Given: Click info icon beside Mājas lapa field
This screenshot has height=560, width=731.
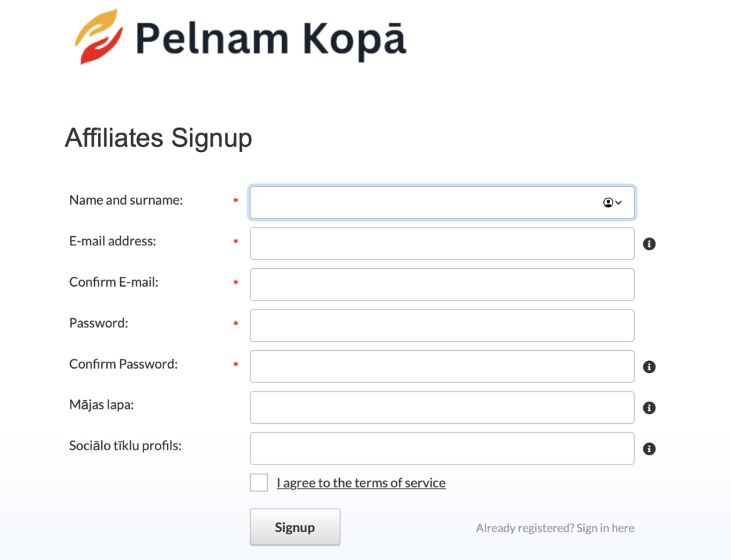Looking at the screenshot, I should pos(649,408).
